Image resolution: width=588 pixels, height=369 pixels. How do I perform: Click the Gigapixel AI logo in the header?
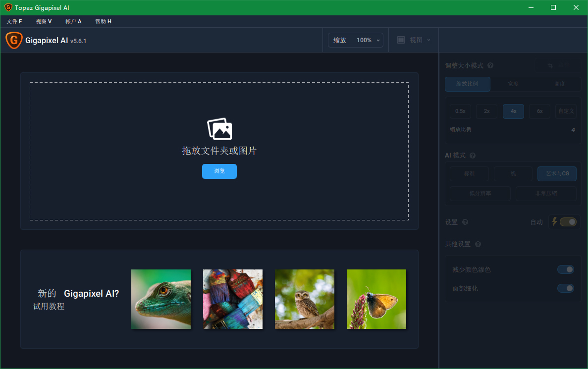14,40
